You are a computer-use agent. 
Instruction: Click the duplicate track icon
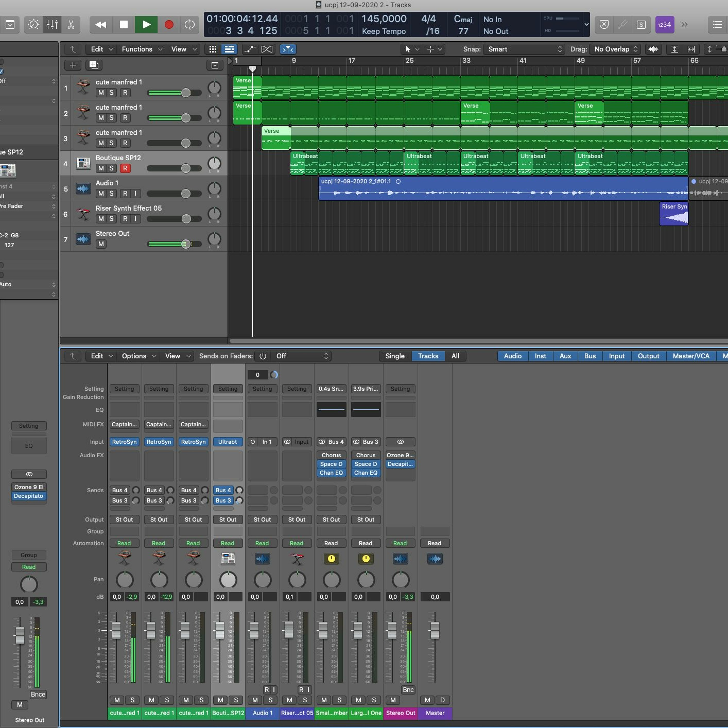pyautogui.click(x=93, y=65)
